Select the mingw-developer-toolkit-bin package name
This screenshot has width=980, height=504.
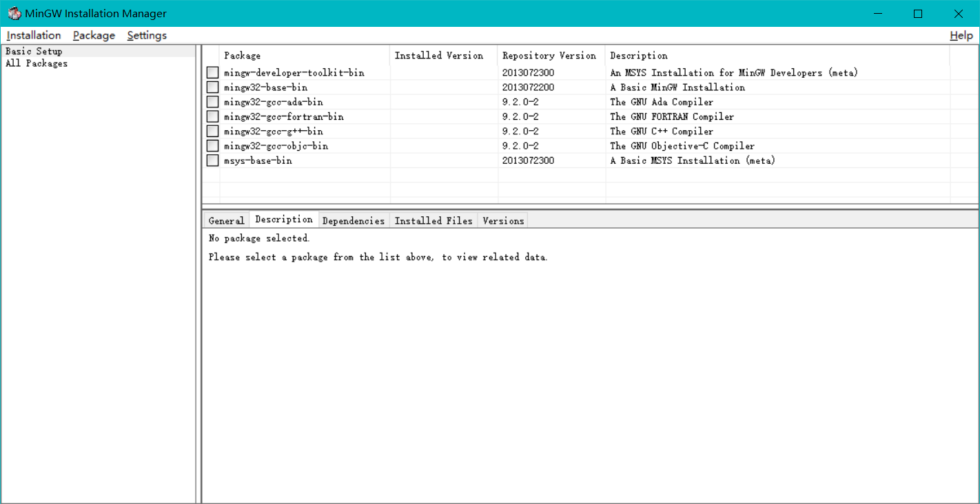pyautogui.click(x=294, y=73)
